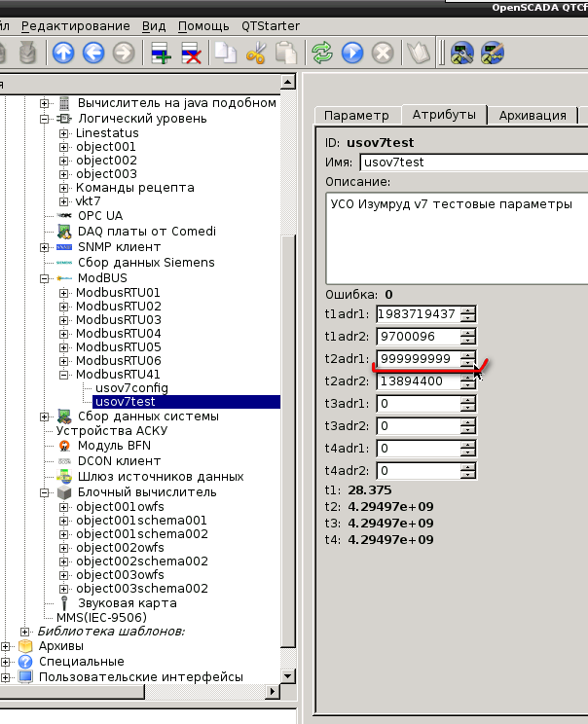
Task: Go back with the left arrow icon
Action: point(93,54)
